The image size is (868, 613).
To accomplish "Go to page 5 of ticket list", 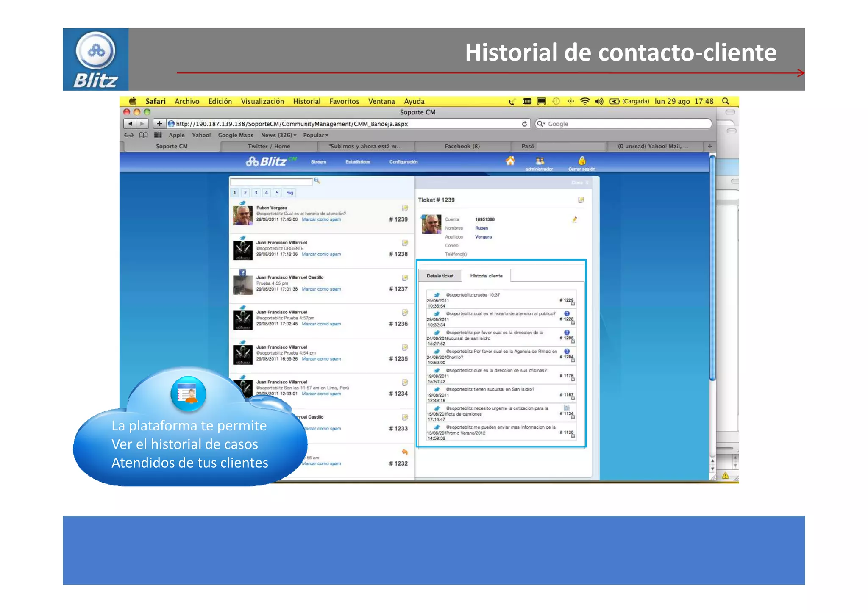I will 277,193.
